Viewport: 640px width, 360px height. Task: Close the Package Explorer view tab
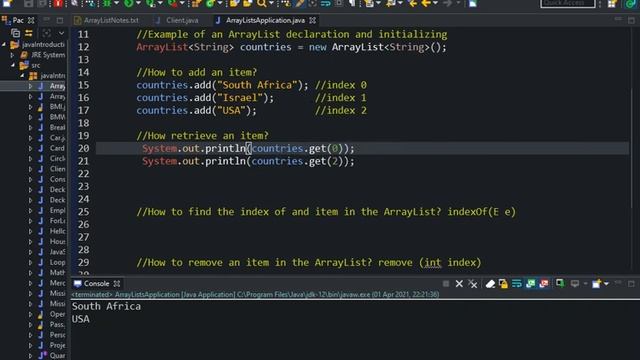(31, 20)
